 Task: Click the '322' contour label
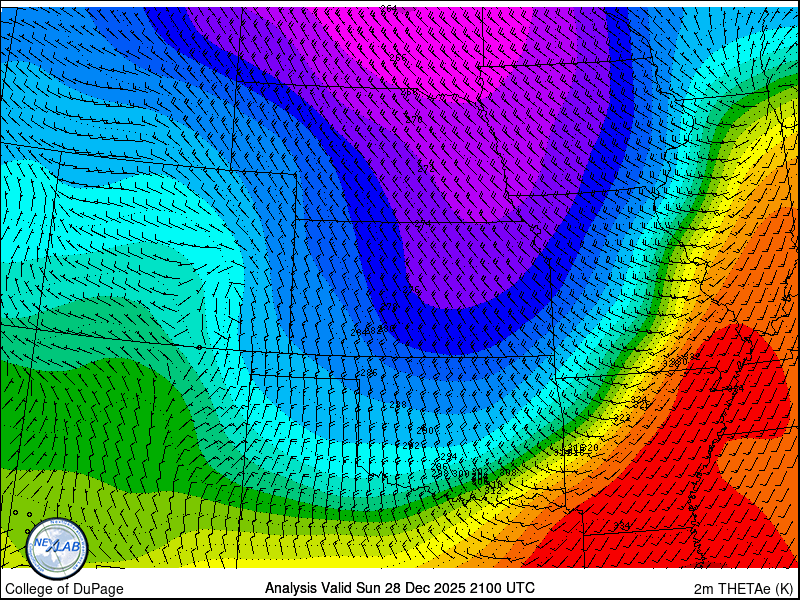point(622,418)
